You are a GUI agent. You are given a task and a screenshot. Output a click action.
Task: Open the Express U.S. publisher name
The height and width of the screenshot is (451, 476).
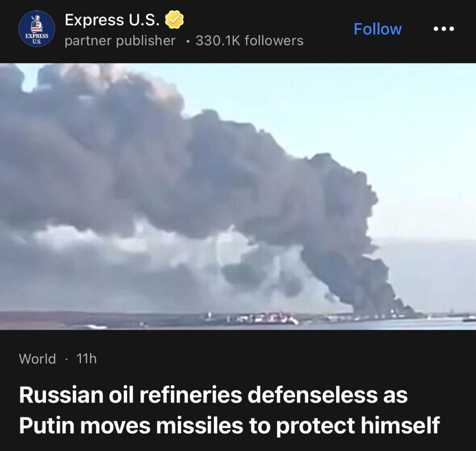click(112, 20)
